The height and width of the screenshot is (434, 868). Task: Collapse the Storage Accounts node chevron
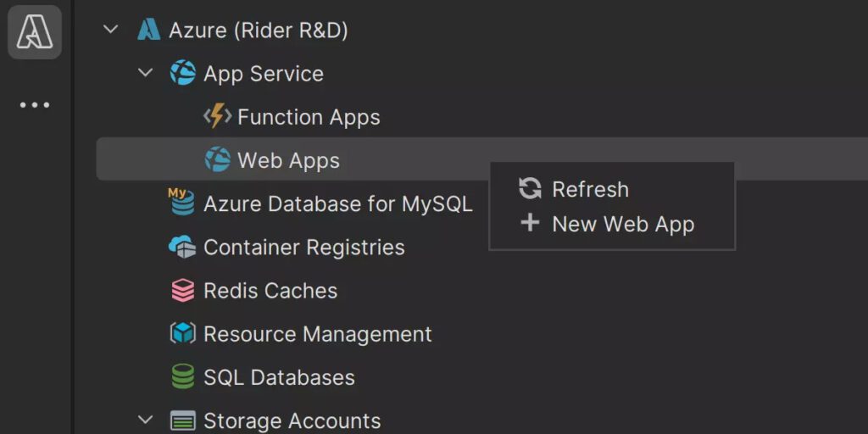pos(145,420)
